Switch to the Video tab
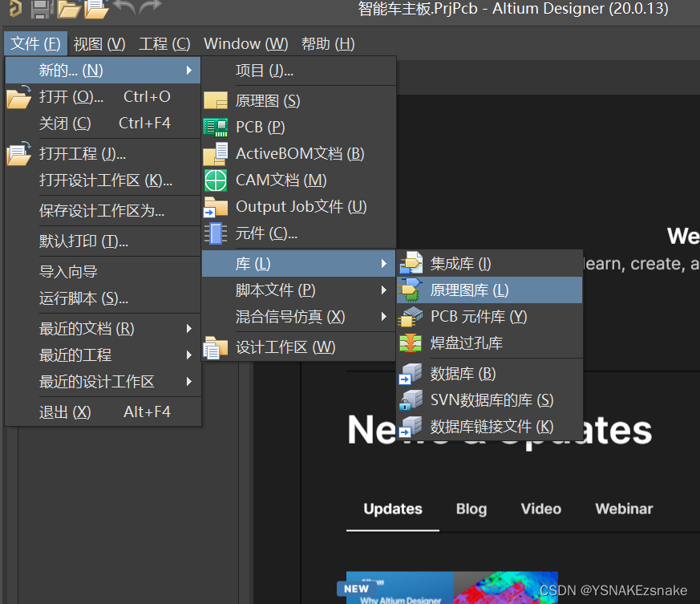Image resolution: width=700 pixels, height=604 pixels. coord(541,509)
